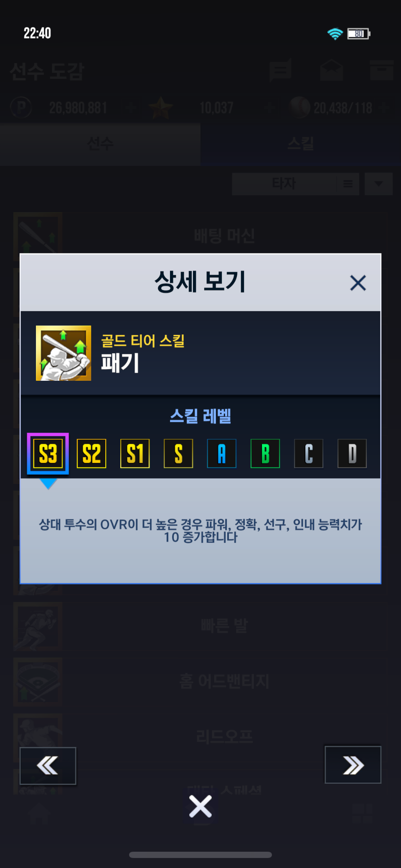Go to next skill with double-right arrow
This screenshot has width=401, height=868.
coord(353,764)
